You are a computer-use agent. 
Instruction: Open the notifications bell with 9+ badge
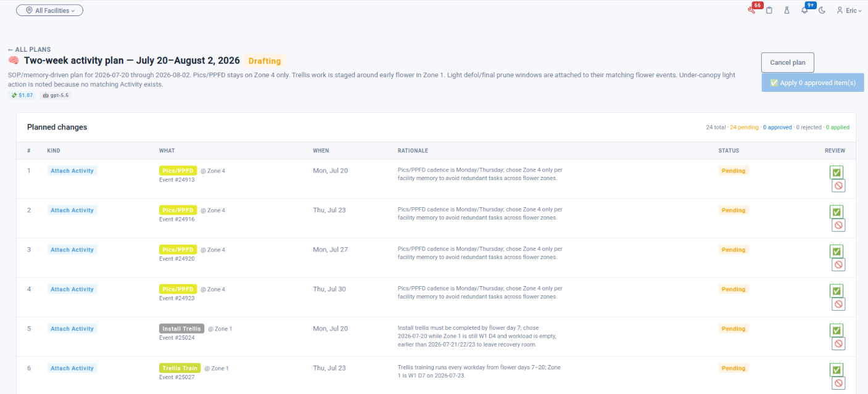(x=804, y=10)
